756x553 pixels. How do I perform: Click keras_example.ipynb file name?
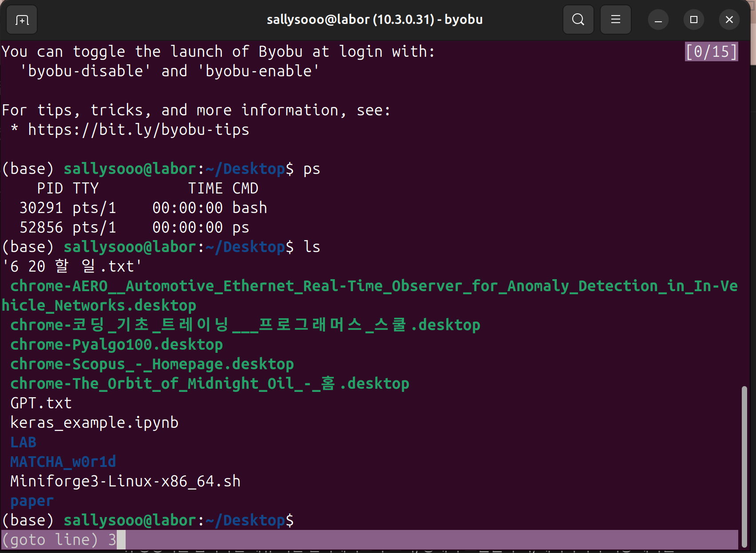coord(94,423)
